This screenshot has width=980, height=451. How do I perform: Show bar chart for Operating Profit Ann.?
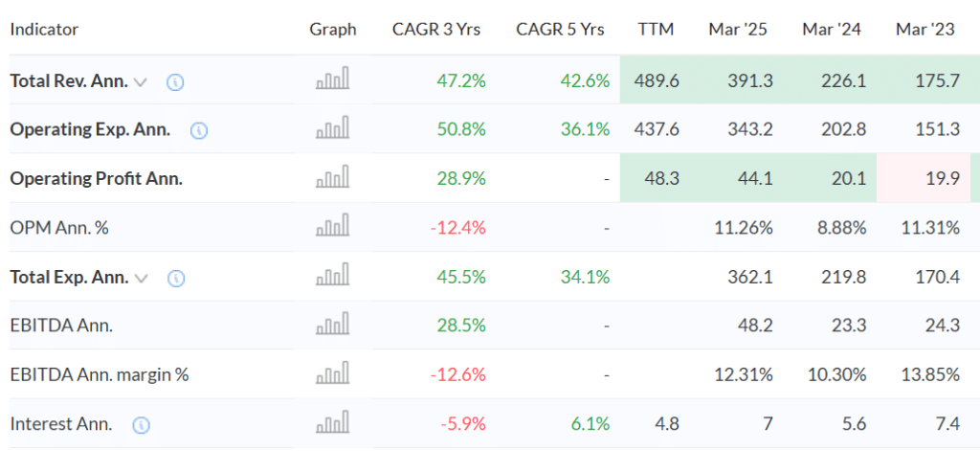(333, 178)
